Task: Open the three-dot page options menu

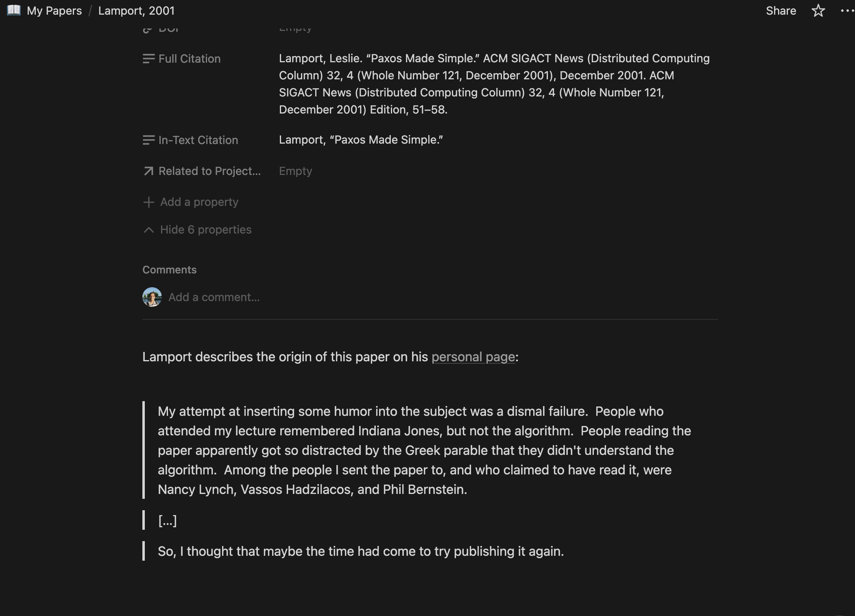Action: pyautogui.click(x=847, y=11)
